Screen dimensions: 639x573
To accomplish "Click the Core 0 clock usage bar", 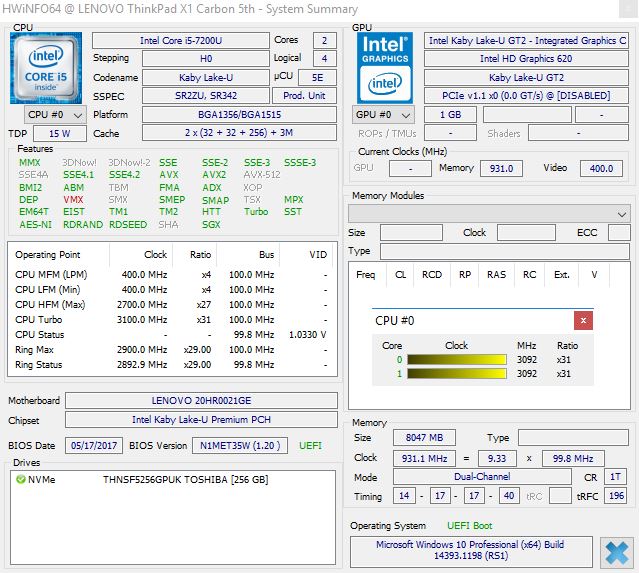I will pos(456,359).
